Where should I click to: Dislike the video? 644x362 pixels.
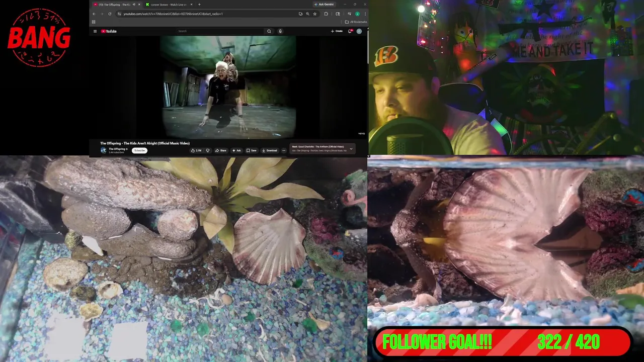[x=207, y=150]
